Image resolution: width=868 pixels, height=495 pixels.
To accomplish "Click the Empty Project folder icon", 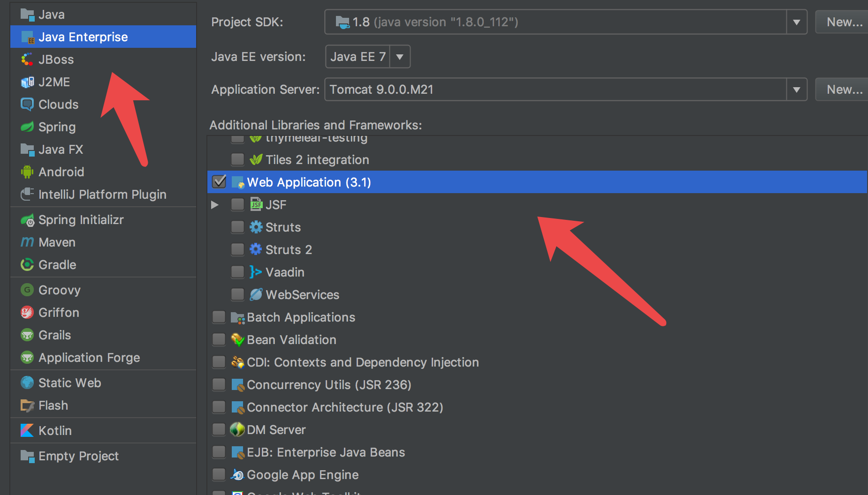I will coord(27,456).
